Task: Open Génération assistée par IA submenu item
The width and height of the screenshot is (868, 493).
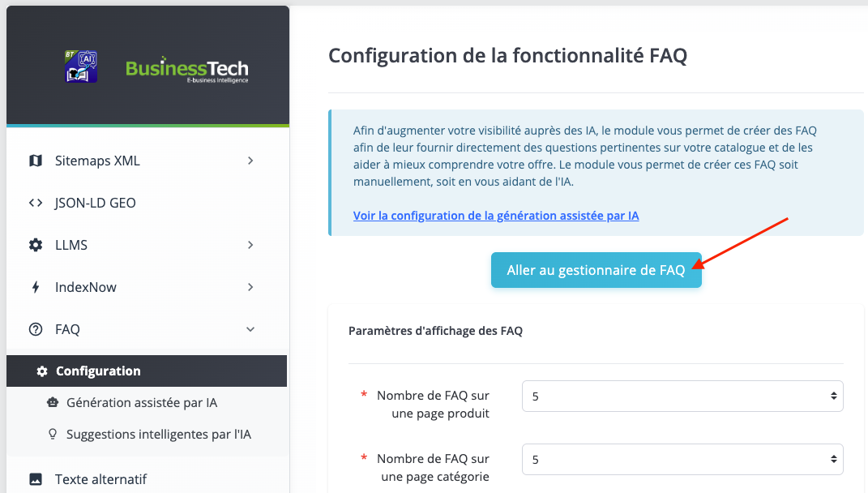Action: click(x=142, y=402)
